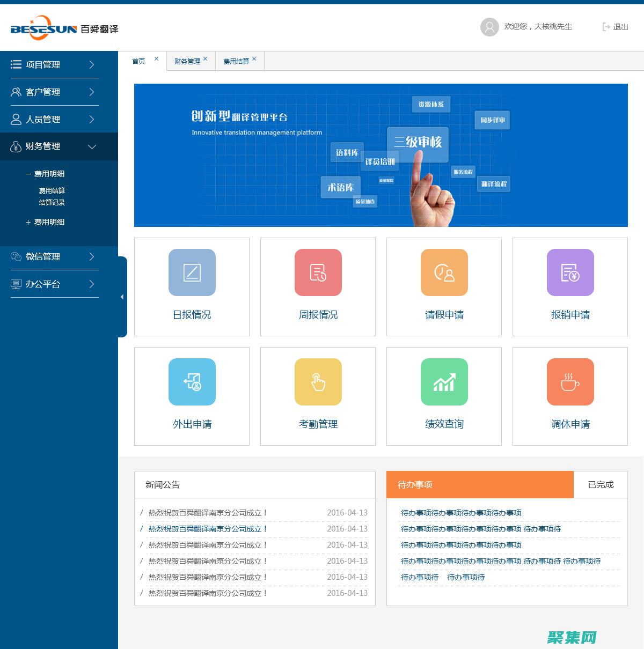The width and height of the screenshot is (644, 649).
Task: Expand the + 费用明细 sidebar item
Action: [x=46, y=222]
